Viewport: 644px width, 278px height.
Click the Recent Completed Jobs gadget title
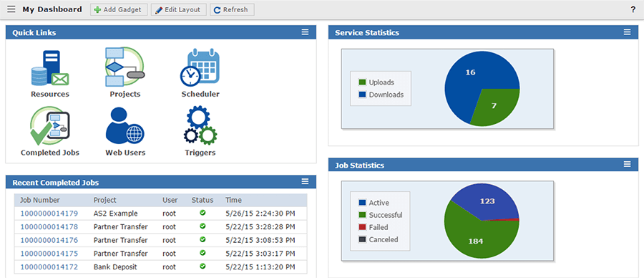coord(55,183)
